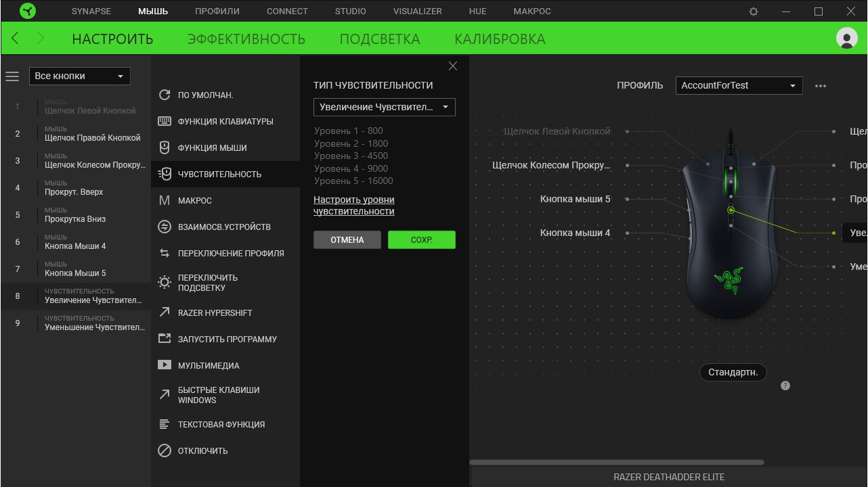Click the СОХР. save button
The image size is (868, 487).
(422, 240)
